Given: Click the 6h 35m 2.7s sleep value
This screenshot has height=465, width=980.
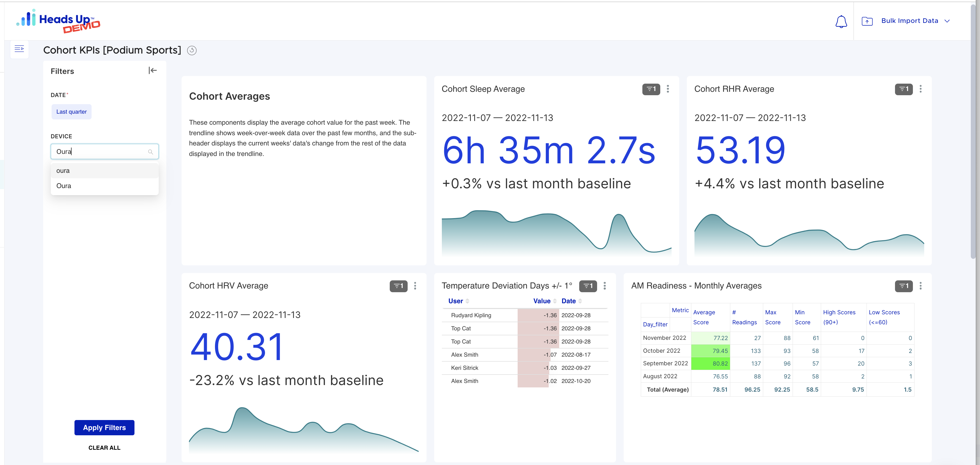Looking at the screenshot, I should click(x=549, y=150).
